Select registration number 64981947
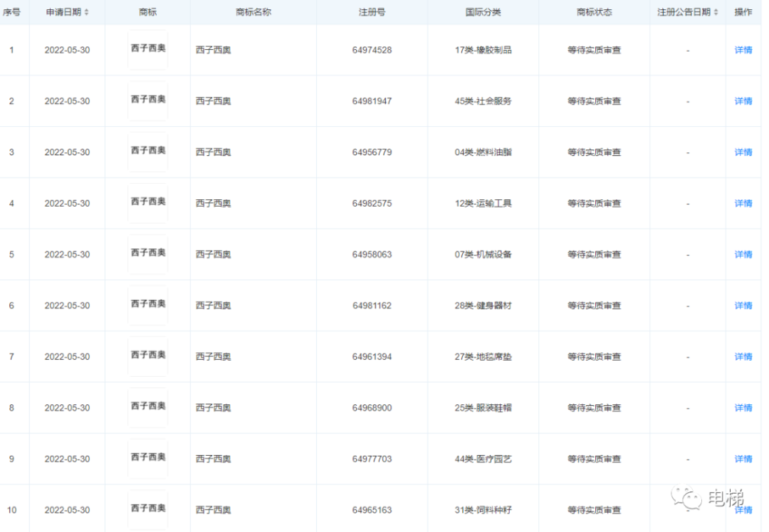The image size is (769, 532). click(x=371, y=101)
